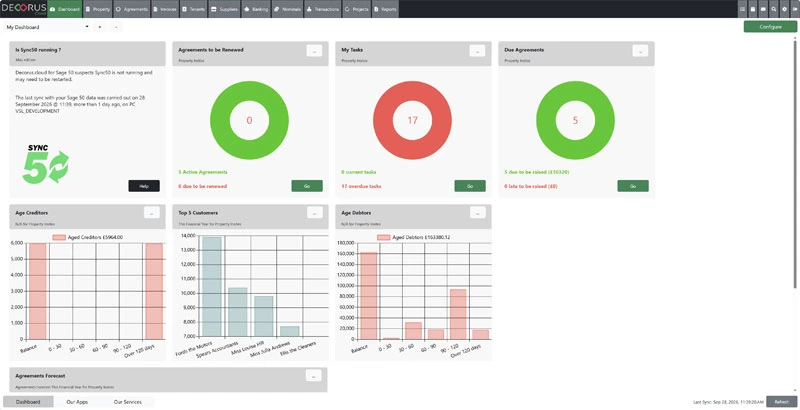Open Age Debtors widget options menu
Viewport: 800px width, 410px height.
pyautogui.click(x=477, y=213)
